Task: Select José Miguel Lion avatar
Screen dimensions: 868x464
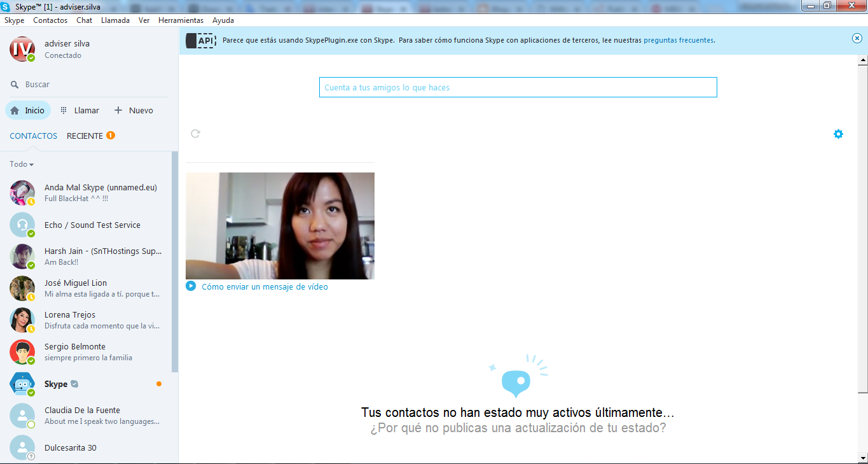Action: click(22, 288)
